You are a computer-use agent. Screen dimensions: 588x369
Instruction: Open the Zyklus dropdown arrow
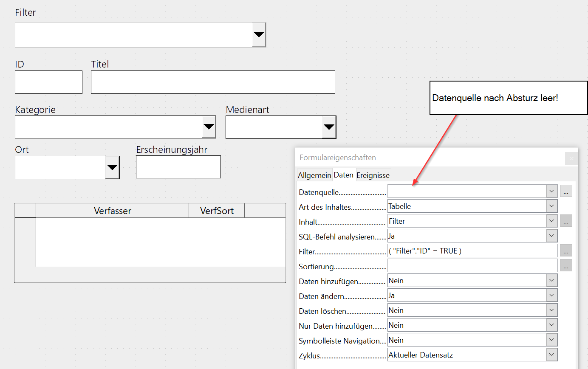(551, 355)
